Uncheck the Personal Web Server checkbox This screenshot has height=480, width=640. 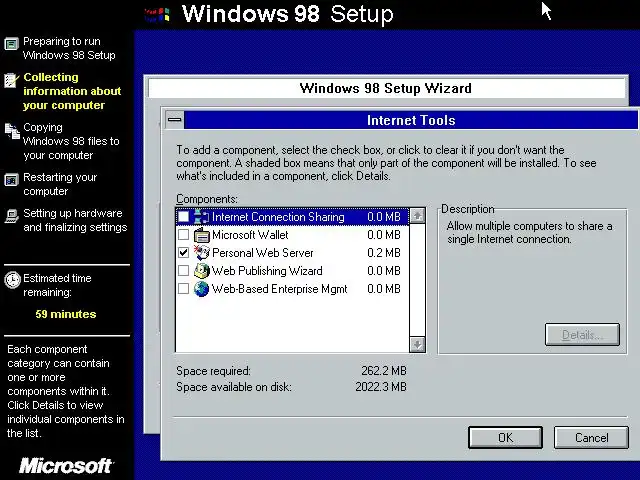(184, 253)
